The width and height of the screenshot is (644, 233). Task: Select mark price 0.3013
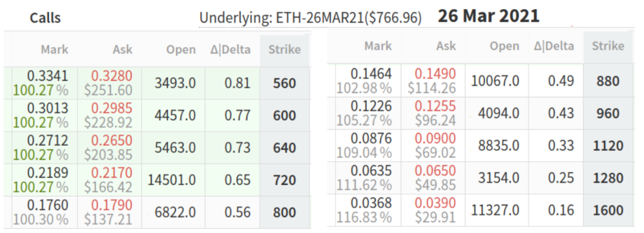point(47,109)
